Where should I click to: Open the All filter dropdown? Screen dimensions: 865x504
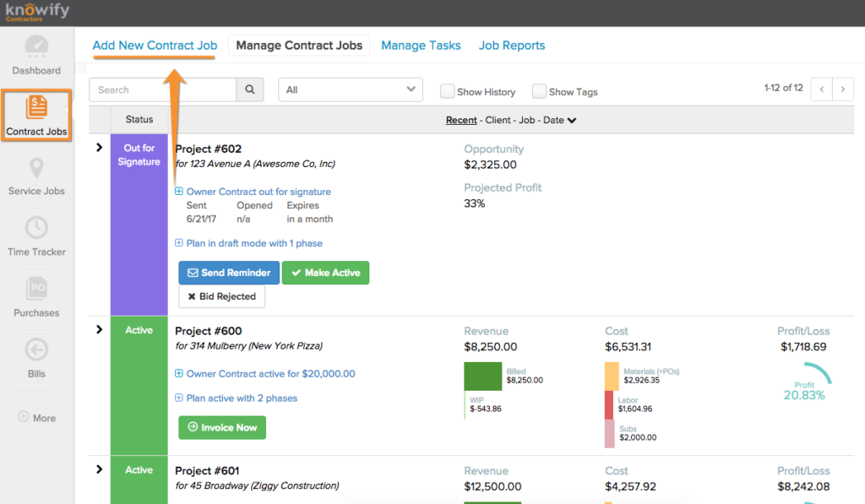(x=351, y=90)
